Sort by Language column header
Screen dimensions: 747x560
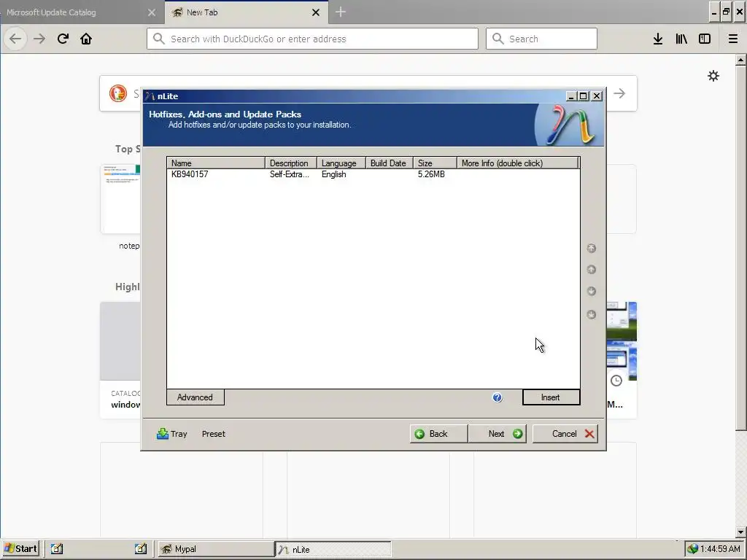pos(341,163)
